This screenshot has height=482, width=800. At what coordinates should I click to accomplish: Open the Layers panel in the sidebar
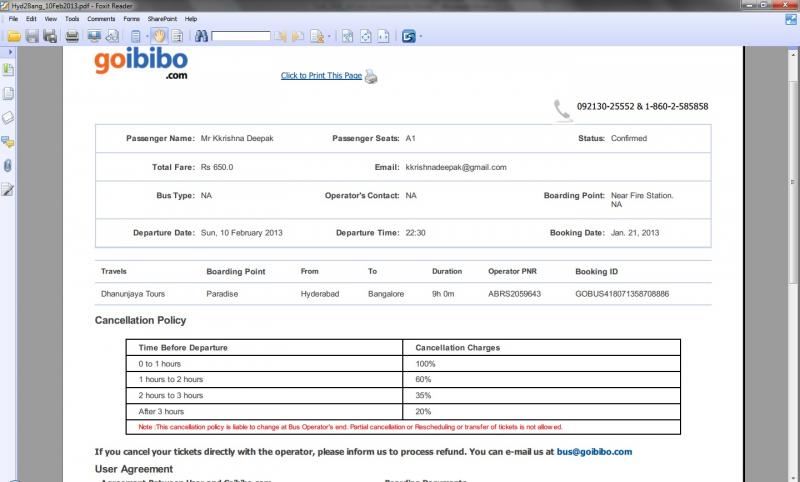[x=8, y=117]
